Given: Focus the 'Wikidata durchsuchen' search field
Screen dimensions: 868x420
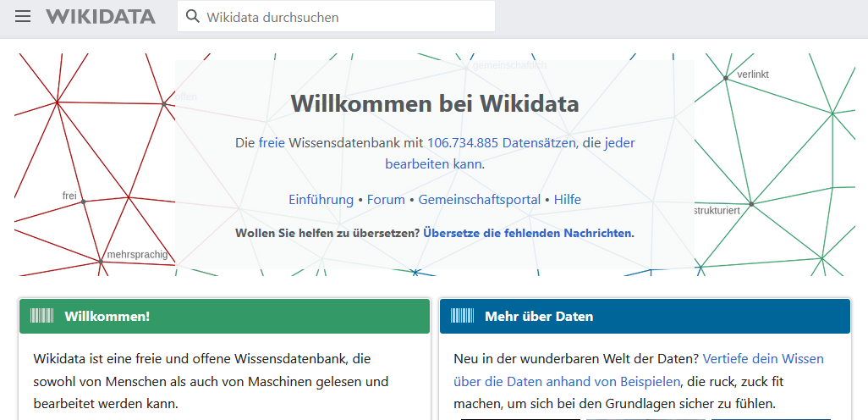Looking at the screenshot, I should (x=336, y=17).
